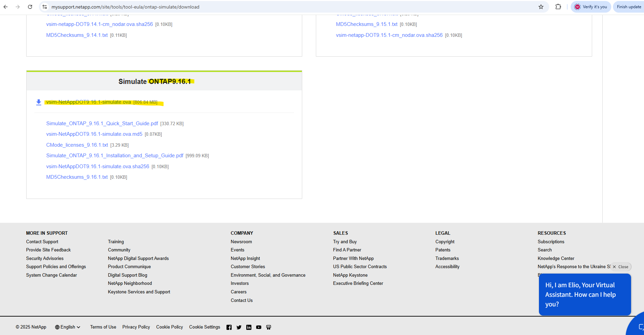The width and height of the screenshot is (644, 335).
Task: Open vsim-netapp-DOT9.15.1-cm_nodar.ova.sha256
Action: point(389,35)
